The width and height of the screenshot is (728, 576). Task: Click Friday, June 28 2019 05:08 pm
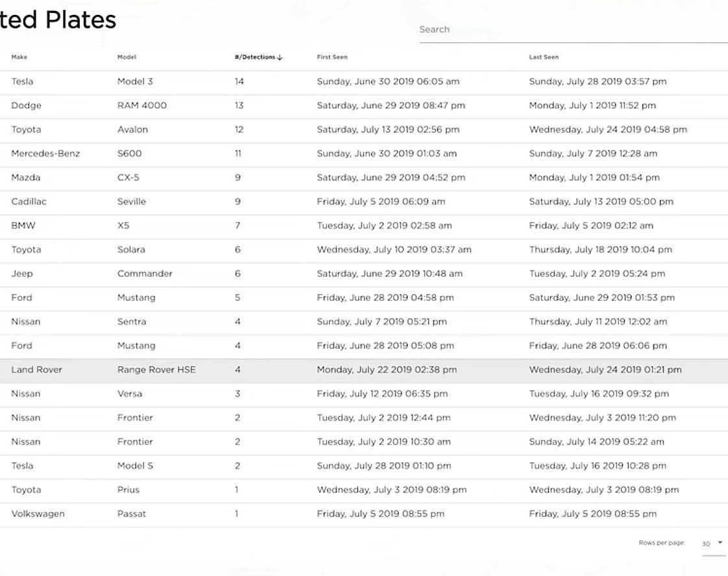click(x=385, y=346)
